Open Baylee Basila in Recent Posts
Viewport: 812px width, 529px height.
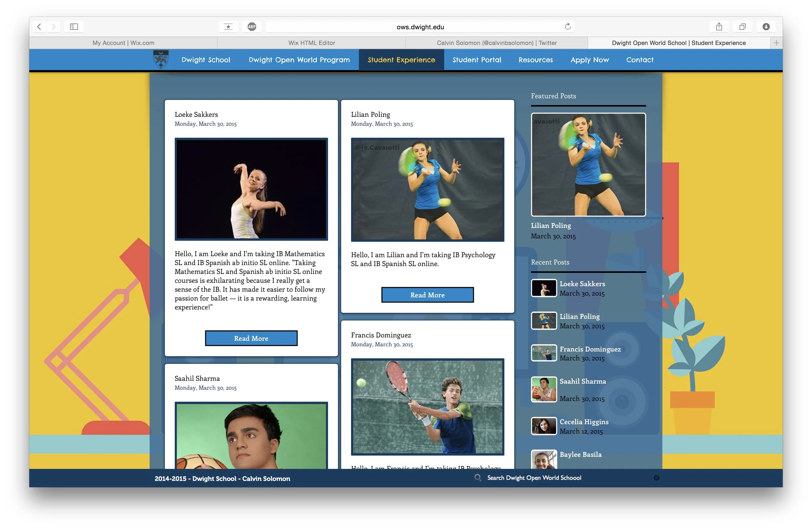coord(580,454)
